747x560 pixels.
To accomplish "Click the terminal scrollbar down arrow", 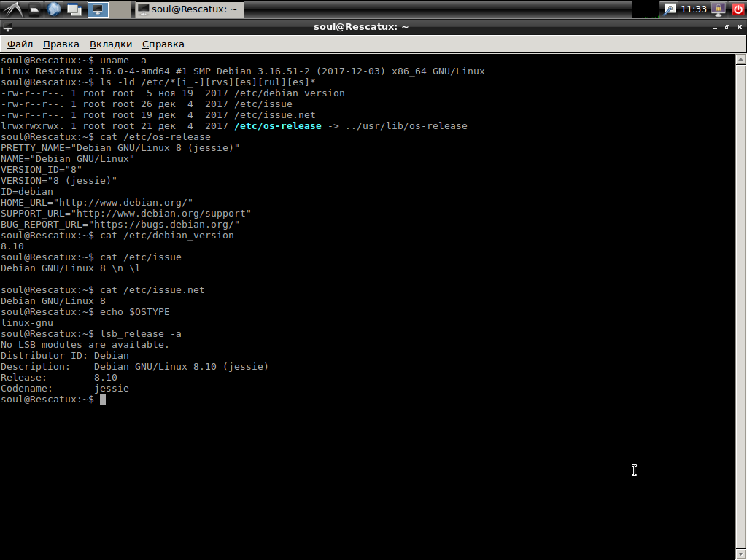I will (740, 554).
